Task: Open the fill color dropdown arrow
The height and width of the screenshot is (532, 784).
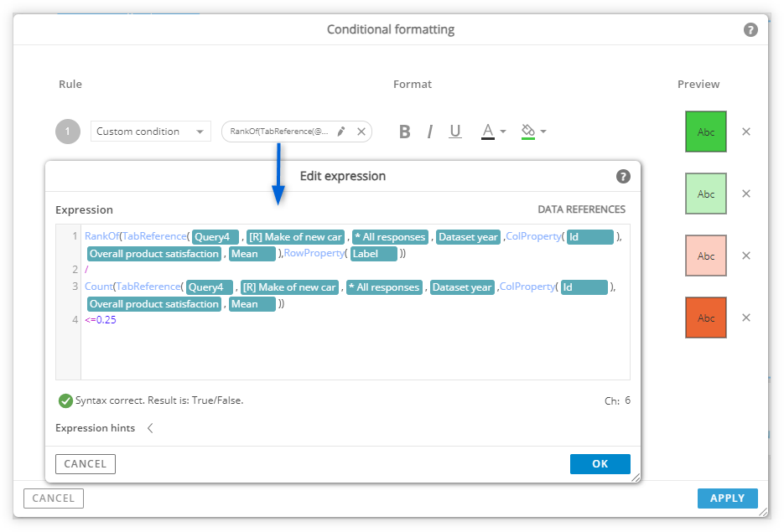Action: coord(543,132)
